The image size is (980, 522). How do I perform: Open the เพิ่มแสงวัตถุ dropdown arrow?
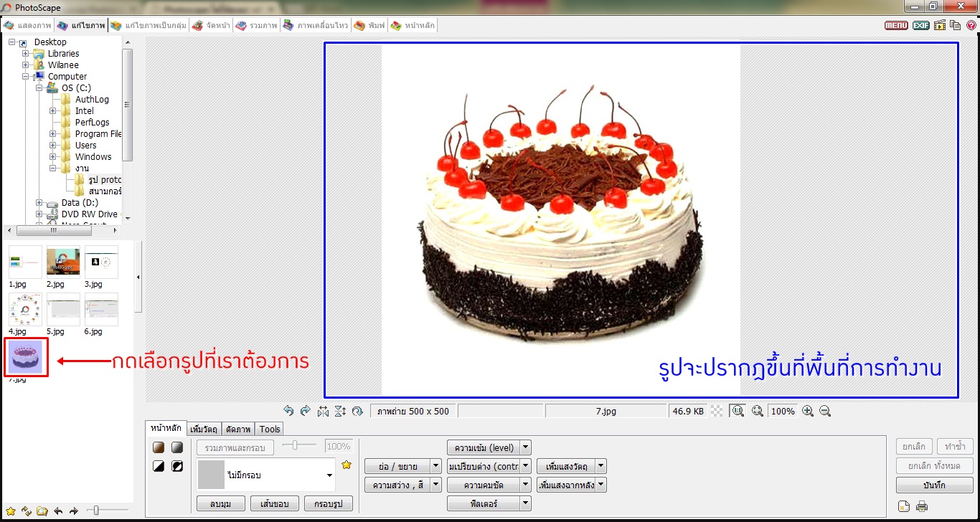click(601, 466)
